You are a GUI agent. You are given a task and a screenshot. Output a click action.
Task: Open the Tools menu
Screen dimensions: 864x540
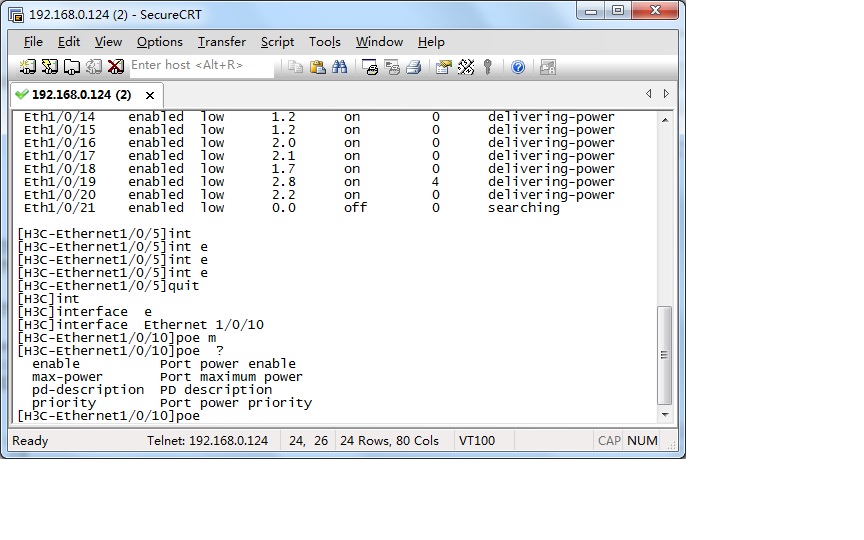click(325, 42)
